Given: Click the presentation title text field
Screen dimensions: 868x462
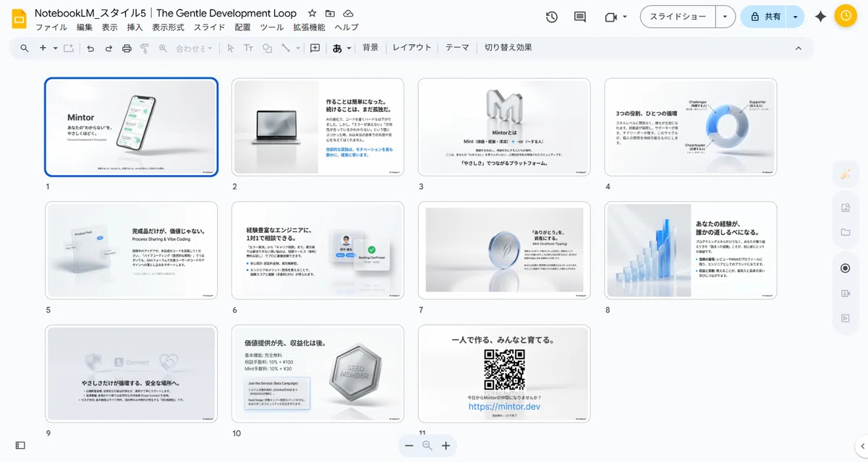Looking at the screenshot, I should 166,13.
